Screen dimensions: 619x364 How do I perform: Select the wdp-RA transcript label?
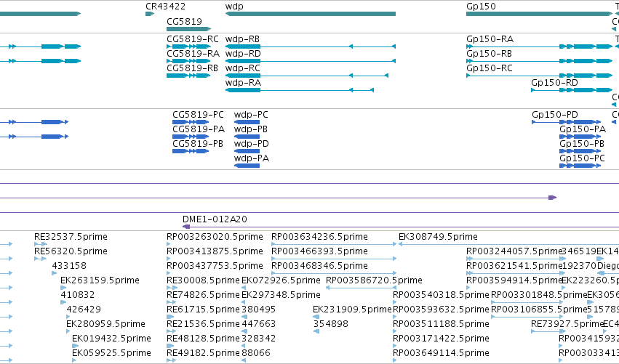(243, 83)
